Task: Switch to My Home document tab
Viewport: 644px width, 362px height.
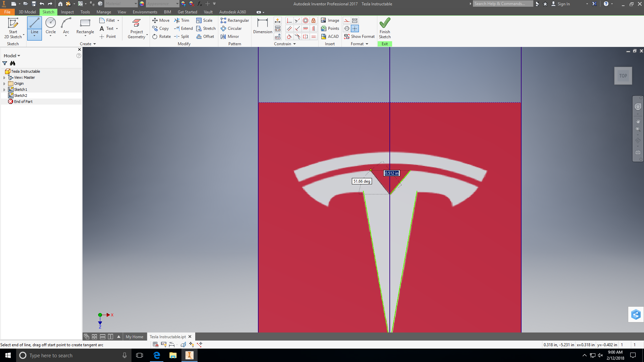Action: tap(135, 337)
